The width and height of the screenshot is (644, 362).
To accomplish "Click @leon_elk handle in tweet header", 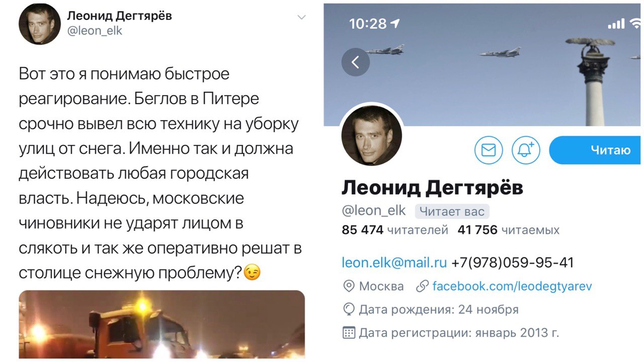I will tap(95, 31).
